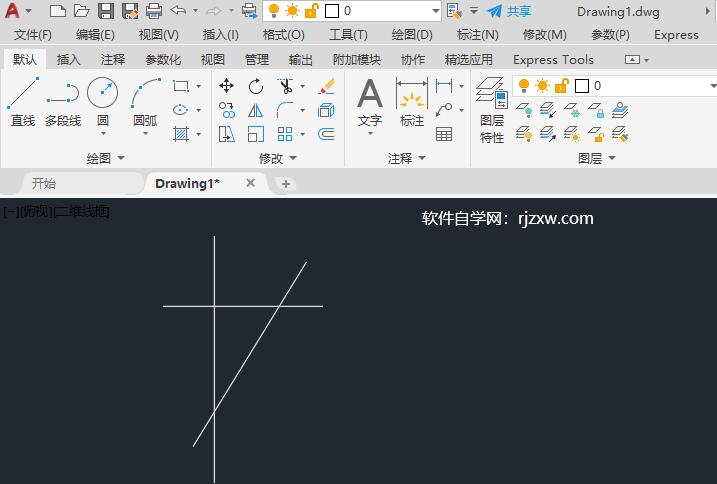The height and width of the screenshot is (484, 717).
Task: Open the Circle tool dropdown arrow
Action: click(103, 134)
